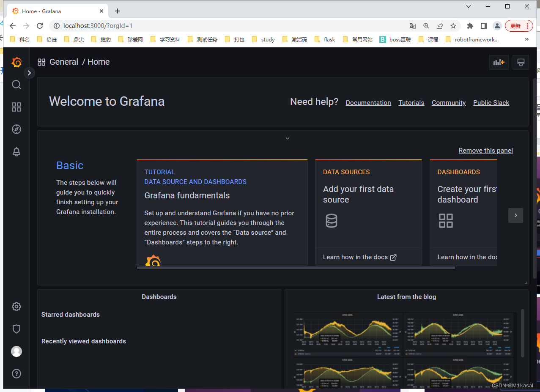This screenshot has height=392, width=540.
Task: Click Chrome's translate page icon
Action: pyautogui.click(x=413, y=26)
